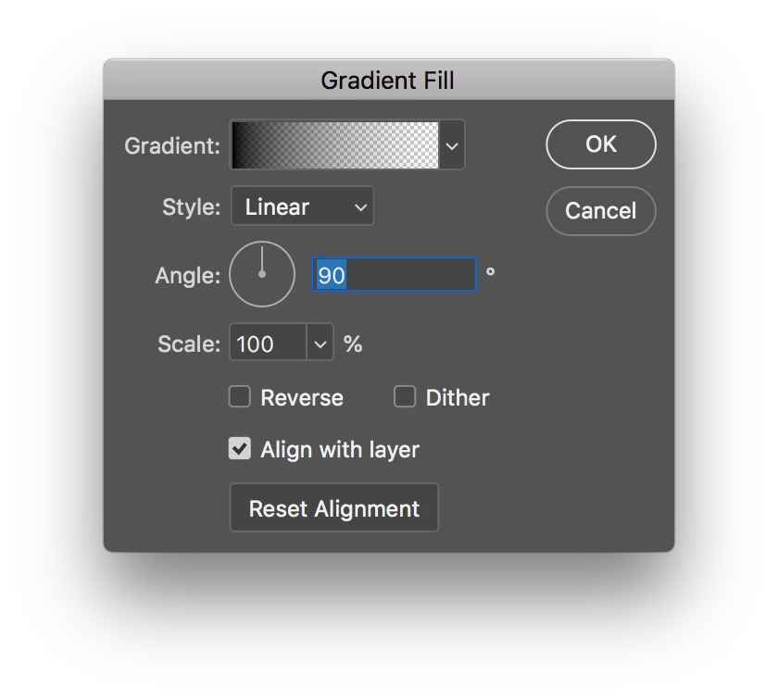Image resolution: width=778 pixels, height=700 pixels.
Task: Click the Scale value field showing 100
Action: click(x=267, y=344)
